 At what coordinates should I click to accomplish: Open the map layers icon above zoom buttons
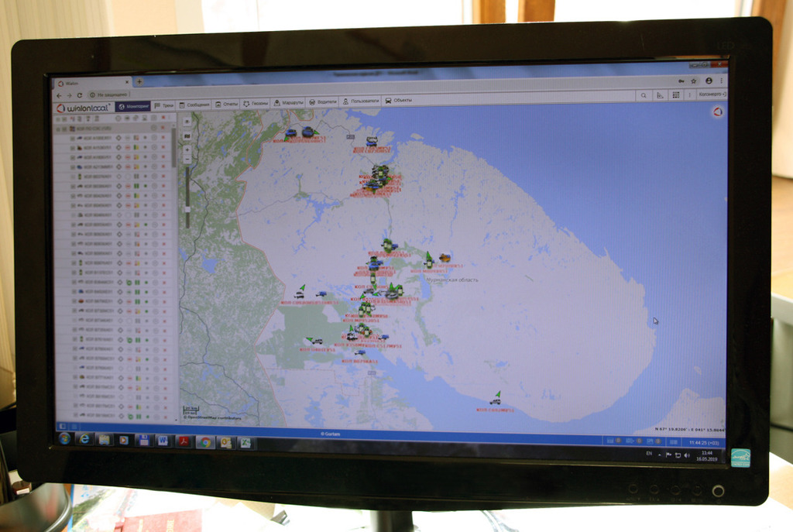coord(187,136)
